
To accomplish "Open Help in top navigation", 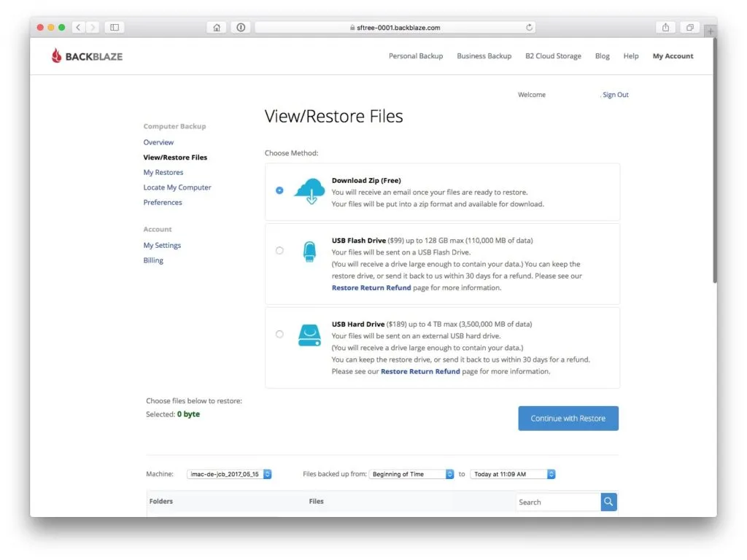I will point(631,55).
